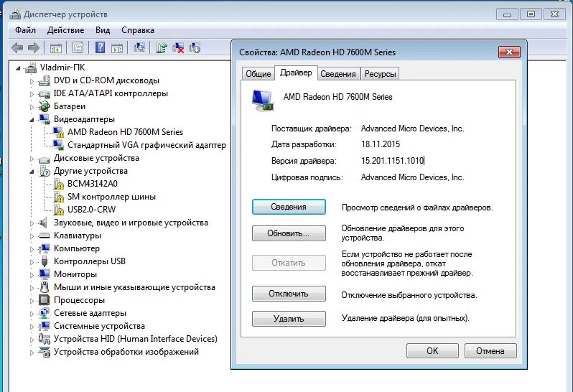Select Устройства HID (Human Interface Devices)
Screen dimensions: 573x392
[x=136, y=339]
